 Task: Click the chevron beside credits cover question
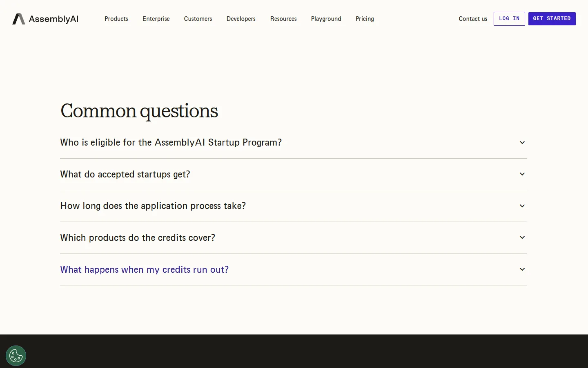point(522,238)
